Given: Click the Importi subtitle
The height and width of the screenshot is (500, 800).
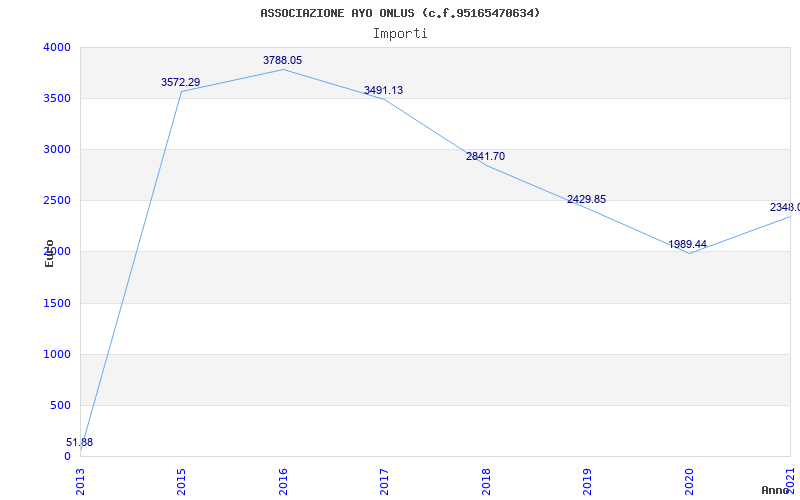Looking at the screenshot, I should (x=400, y=34).
